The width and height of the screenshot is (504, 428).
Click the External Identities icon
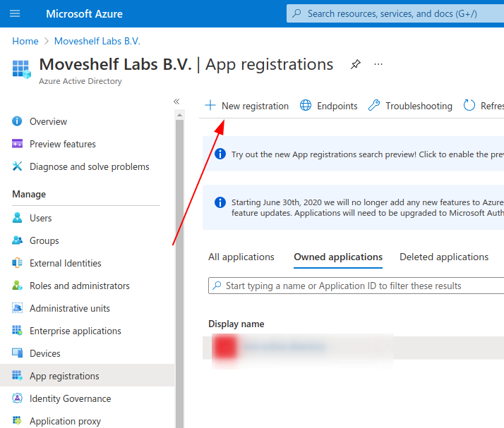pyautogui.click(x=17, y=262)
